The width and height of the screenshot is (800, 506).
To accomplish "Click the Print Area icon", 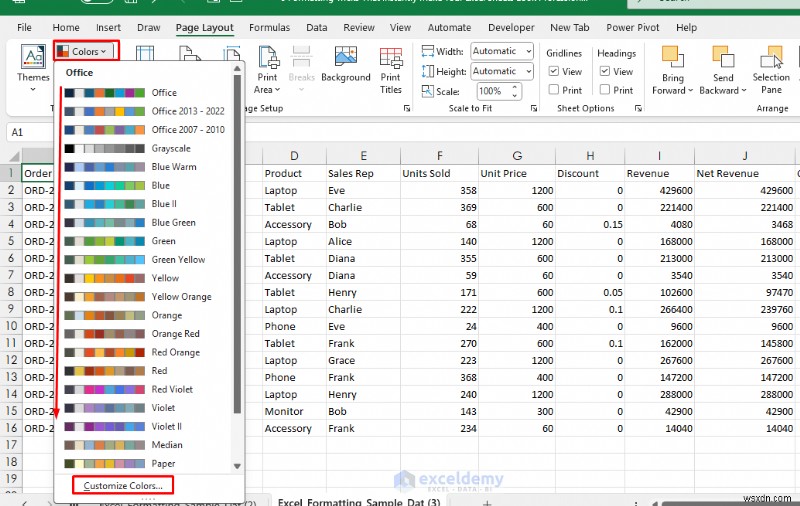I will tap(268, 57).
